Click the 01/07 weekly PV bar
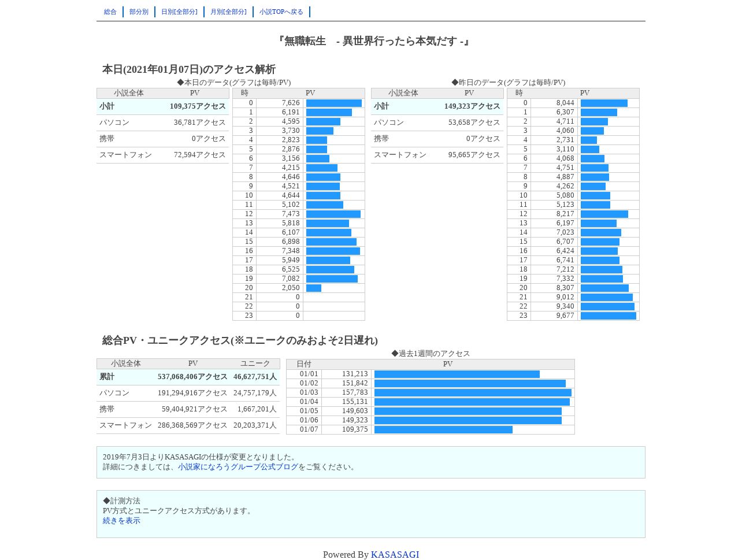 [x=443, y=429]
